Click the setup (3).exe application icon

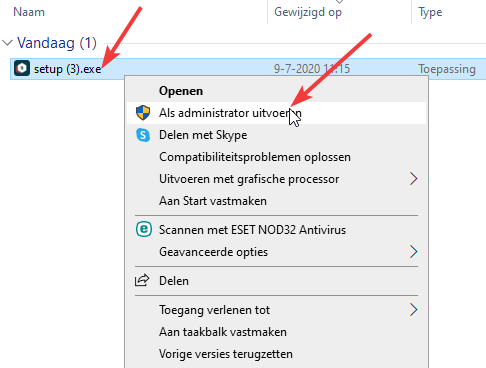pos(22,68)
